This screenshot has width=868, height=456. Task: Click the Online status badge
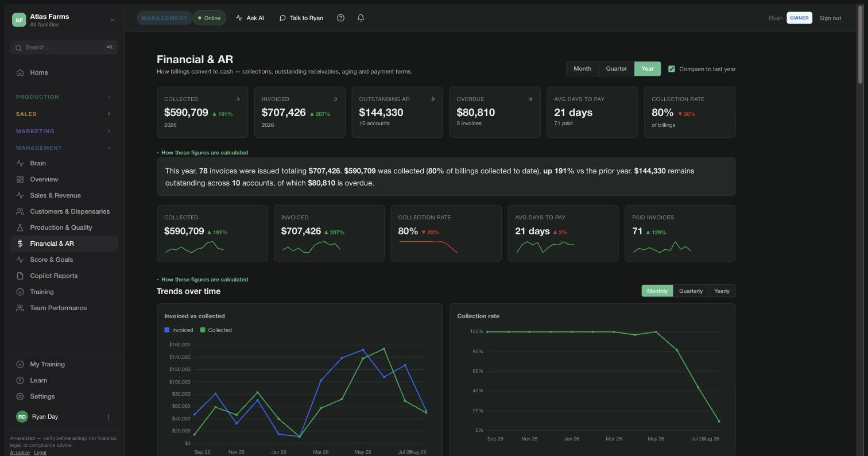click(x=210, y=18)
